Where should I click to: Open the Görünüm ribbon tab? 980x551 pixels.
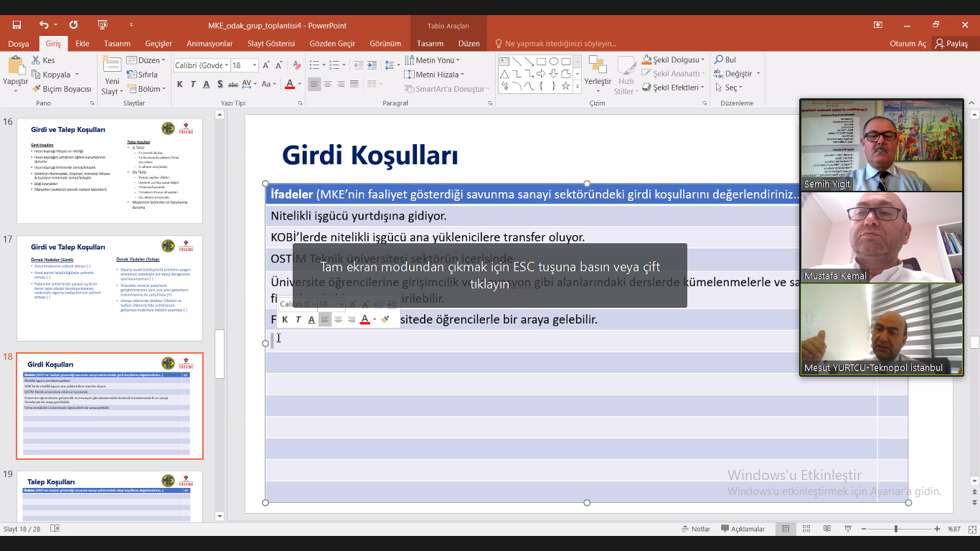pos(385,44)
